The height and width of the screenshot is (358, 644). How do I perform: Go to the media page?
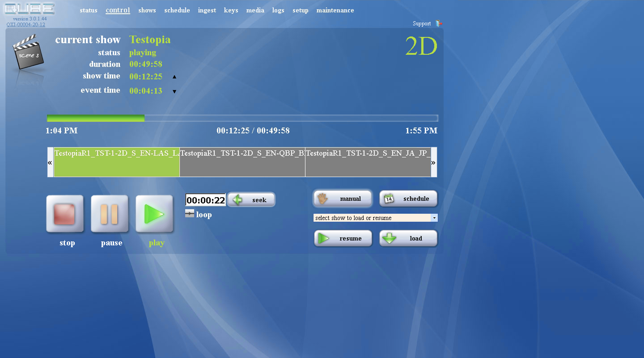(x=255, y=10)
